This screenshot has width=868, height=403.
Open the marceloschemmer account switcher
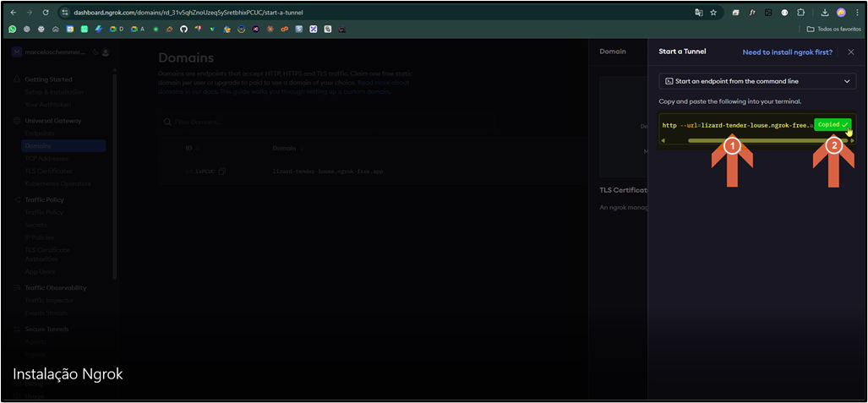(49, 52)
